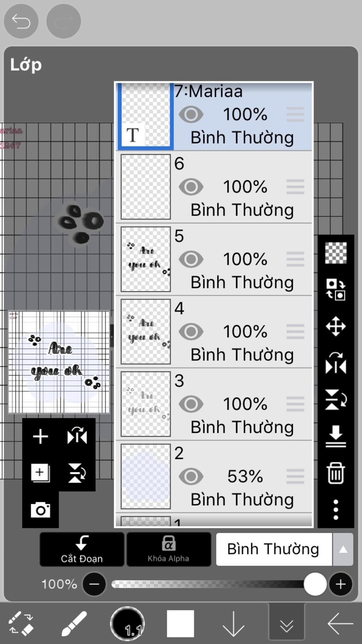Click the opacity slider handle

point(315,584)
